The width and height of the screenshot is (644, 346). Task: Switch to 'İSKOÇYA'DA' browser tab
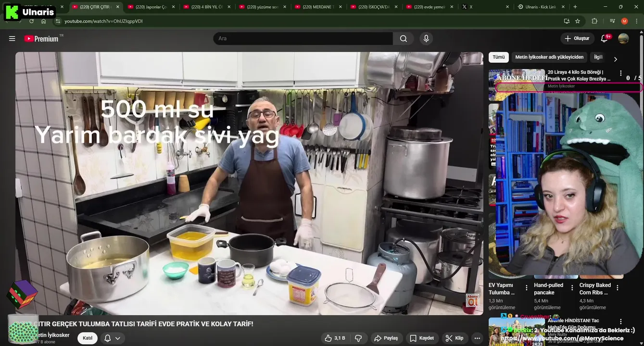click(375, 7)
